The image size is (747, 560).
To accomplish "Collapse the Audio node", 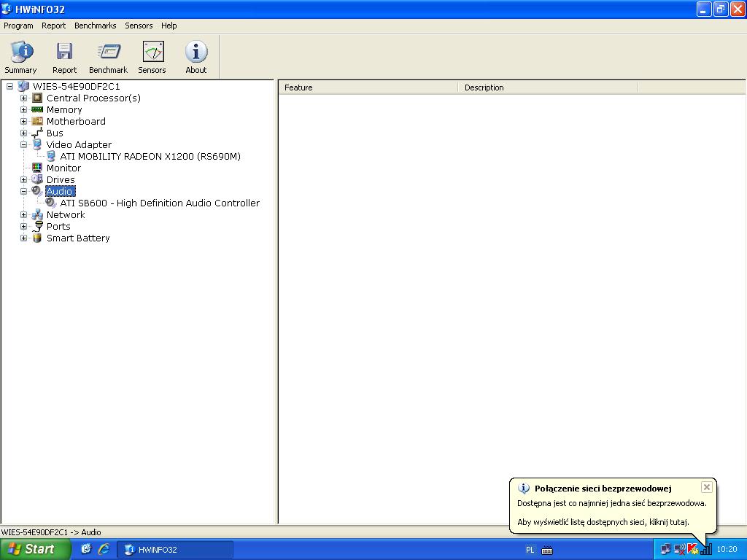I will [x=23, y=192].
